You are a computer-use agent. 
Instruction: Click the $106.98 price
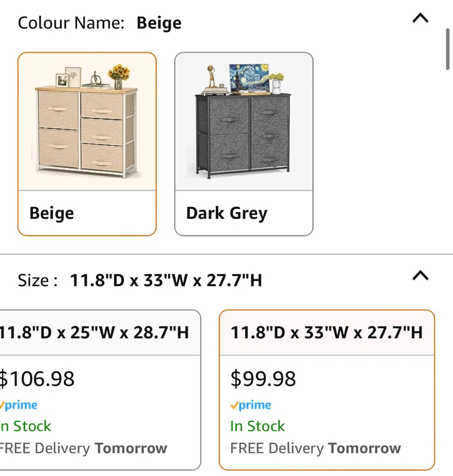point(37,379)
